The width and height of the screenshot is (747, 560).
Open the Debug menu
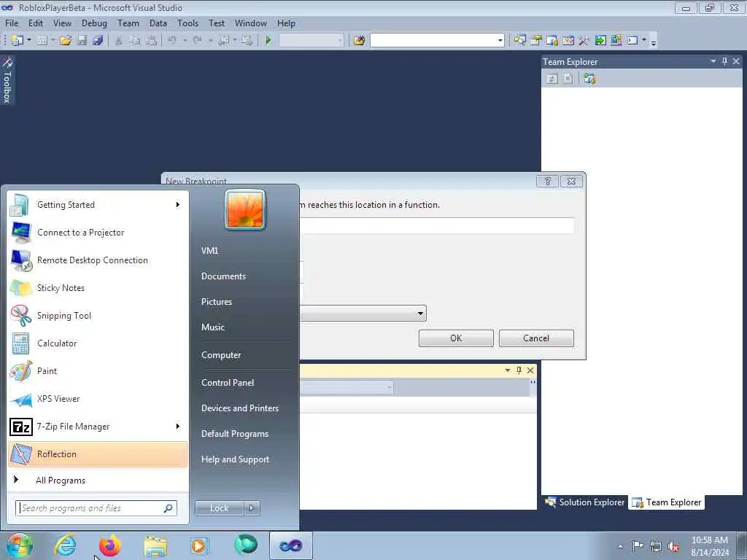[x=94, y=23]
